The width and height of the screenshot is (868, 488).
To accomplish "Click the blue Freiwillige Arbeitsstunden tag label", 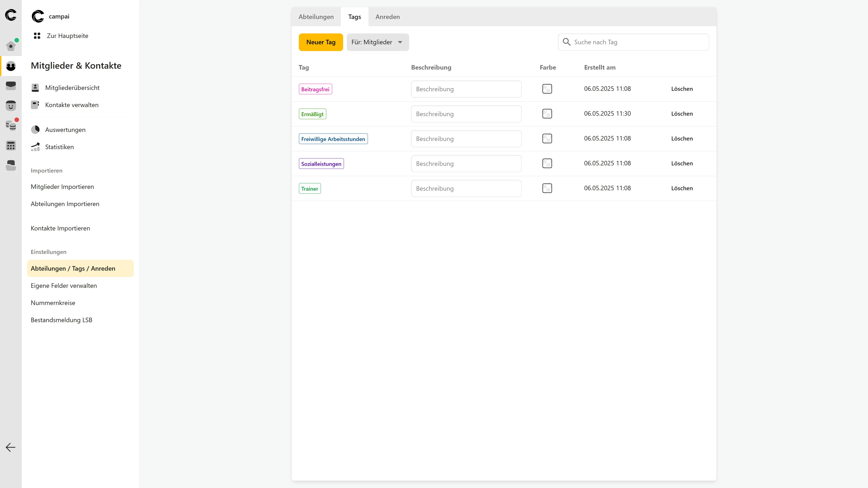I will [333, 139].
